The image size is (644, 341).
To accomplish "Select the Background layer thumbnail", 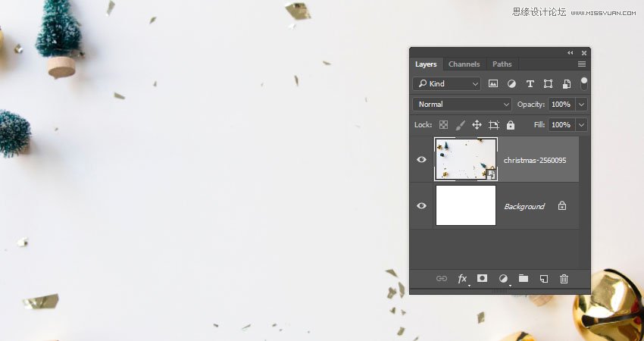I will (x=466, y=205).
